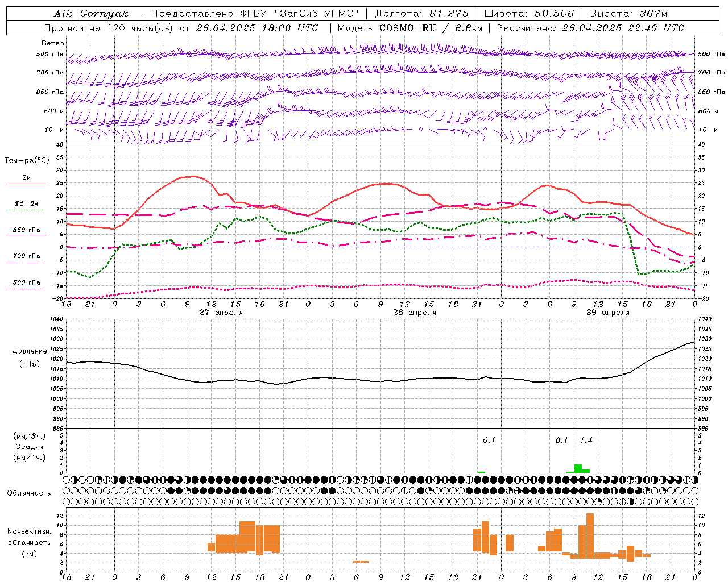Click the station name Aik_Gornyak in the header
This screenshot has width=728, height=582.
[x=91, y=14]
